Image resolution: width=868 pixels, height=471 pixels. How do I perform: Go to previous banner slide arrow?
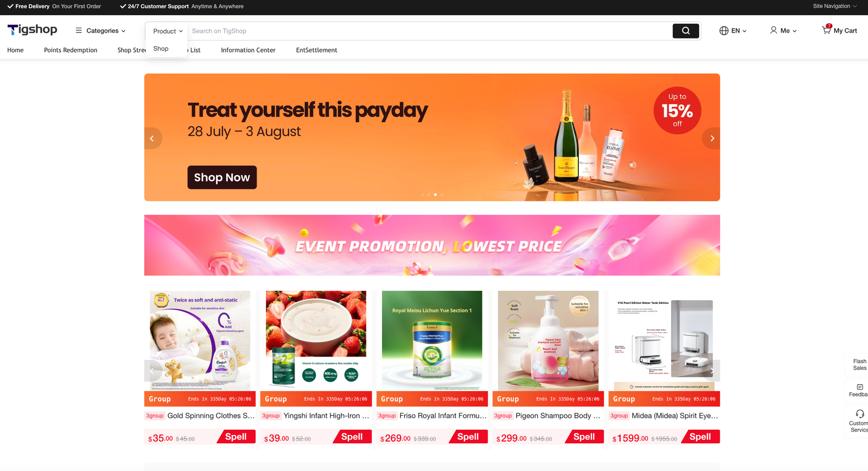click(x=152, y=138)
